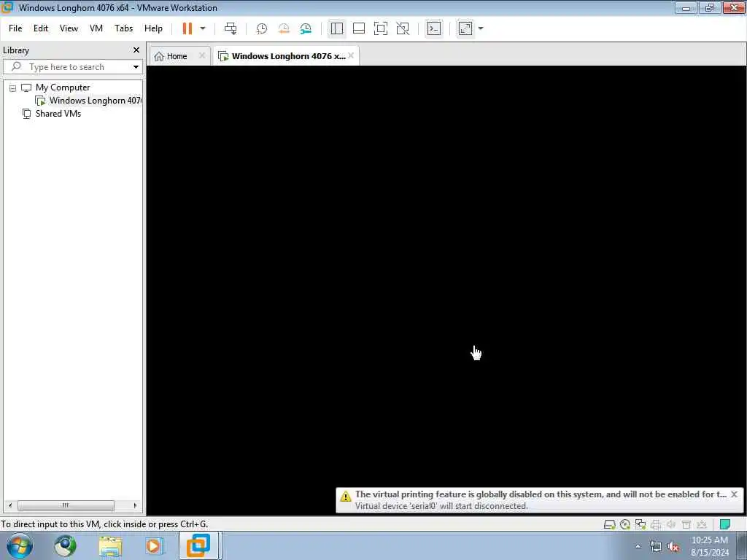Close the Windows Longhorn 4076 tab
Screen dimensions: 747x560
coord(351,55)
